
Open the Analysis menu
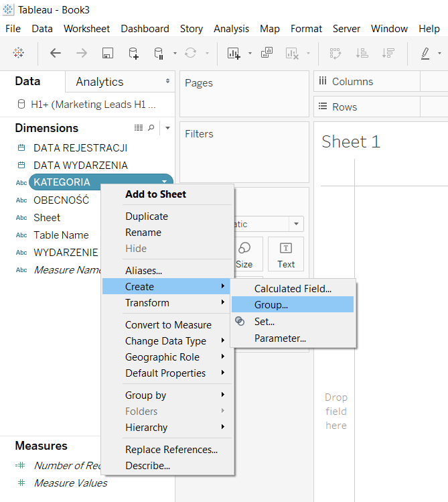click(x=231, y=29)
